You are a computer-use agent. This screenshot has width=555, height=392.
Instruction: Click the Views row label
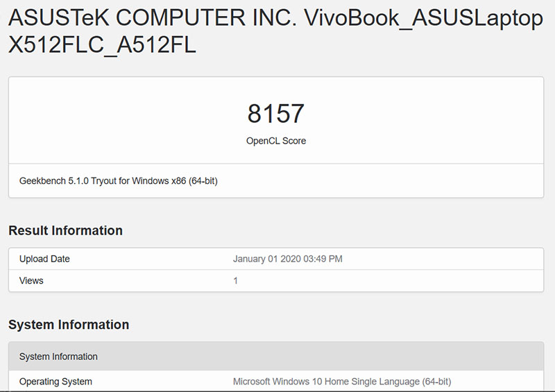(31, 281)
